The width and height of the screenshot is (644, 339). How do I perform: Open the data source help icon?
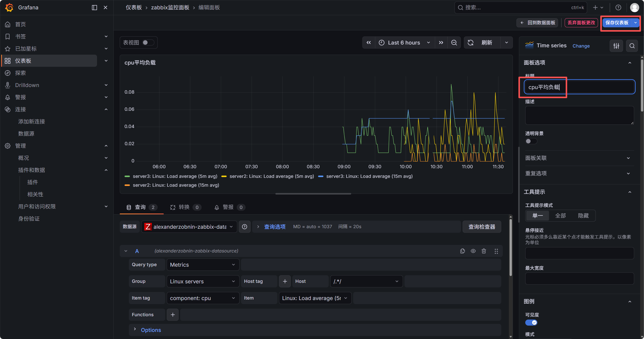point(245,227)
